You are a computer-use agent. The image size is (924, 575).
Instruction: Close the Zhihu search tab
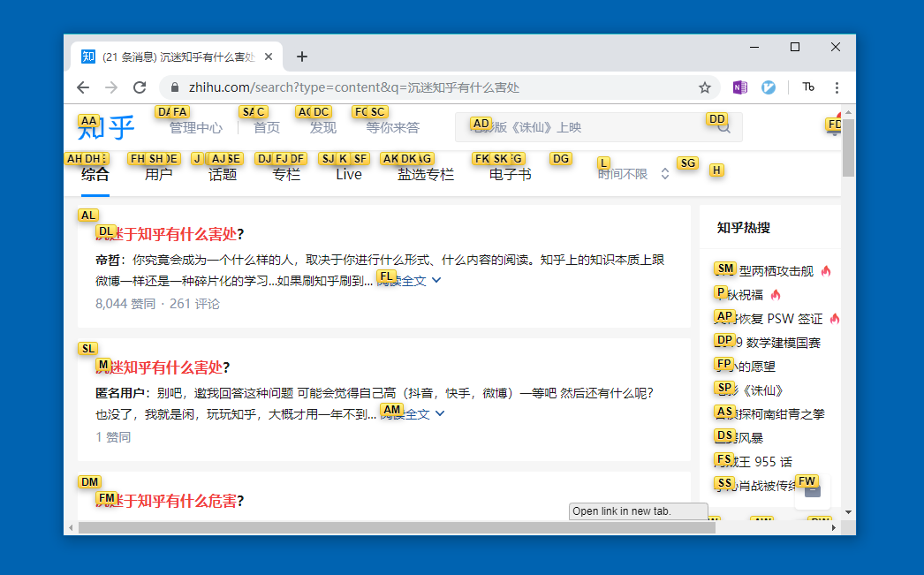click(x=269, y=57)
